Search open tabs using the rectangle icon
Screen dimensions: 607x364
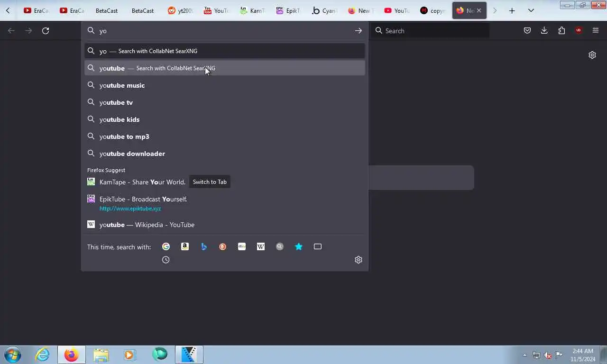point(318,246)
